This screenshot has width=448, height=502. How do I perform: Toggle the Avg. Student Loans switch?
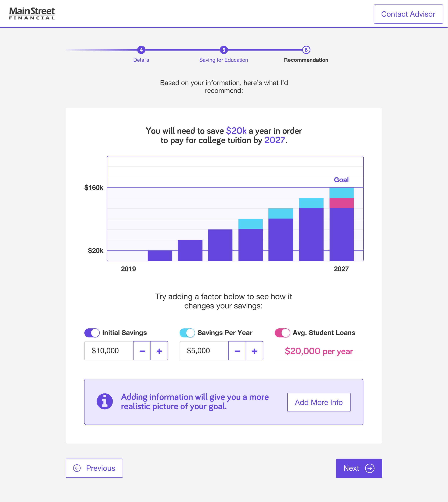[x=282, y=333]
